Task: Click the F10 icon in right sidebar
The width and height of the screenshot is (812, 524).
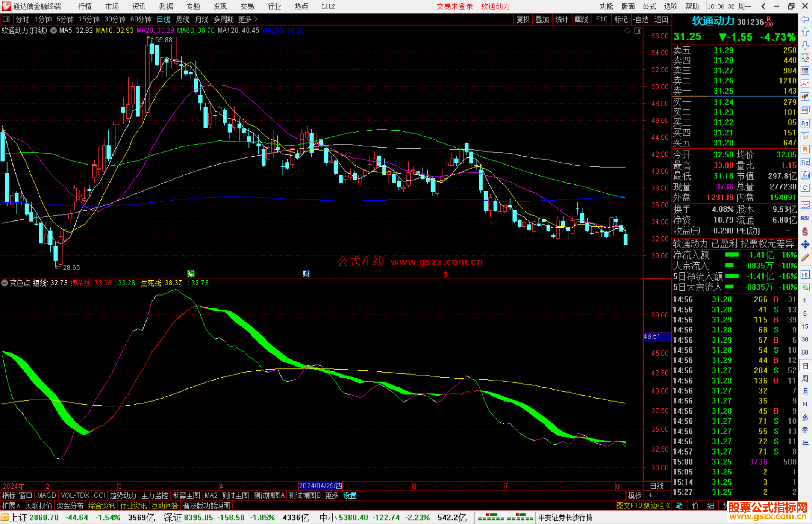Action: (805, 123)
